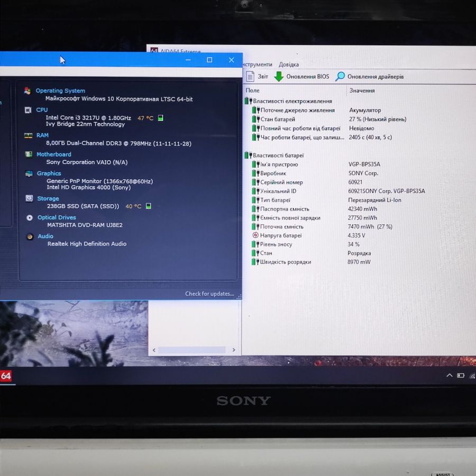Click Sony Corporation VAIO (N/A) text
Image resolution: width=476 pixels, height=476 pixels.
pyautogui.click(x=87, y=162)
